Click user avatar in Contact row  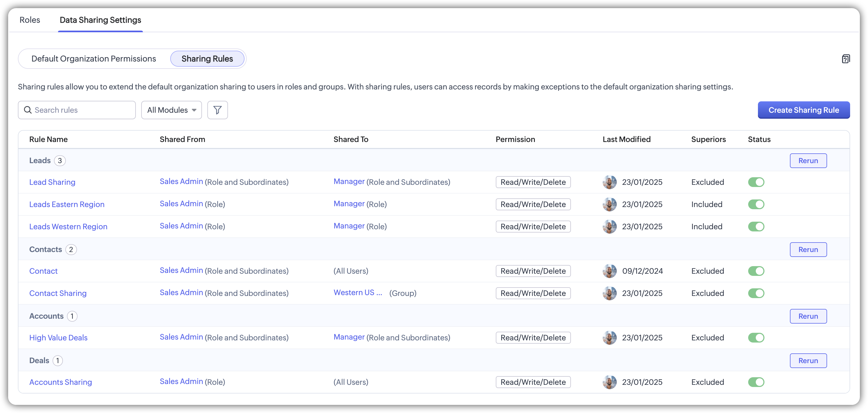point(609,271)
